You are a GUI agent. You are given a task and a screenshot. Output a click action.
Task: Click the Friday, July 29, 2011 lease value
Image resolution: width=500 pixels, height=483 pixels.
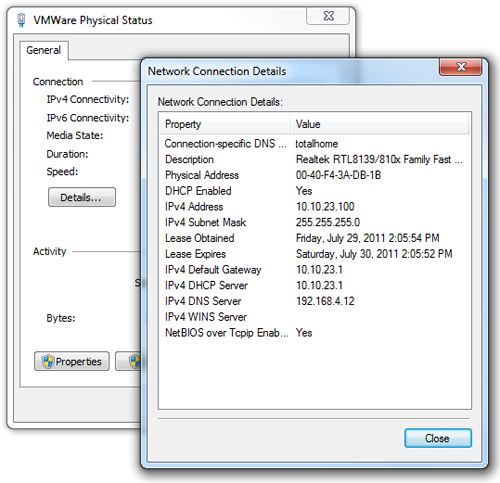367,238
